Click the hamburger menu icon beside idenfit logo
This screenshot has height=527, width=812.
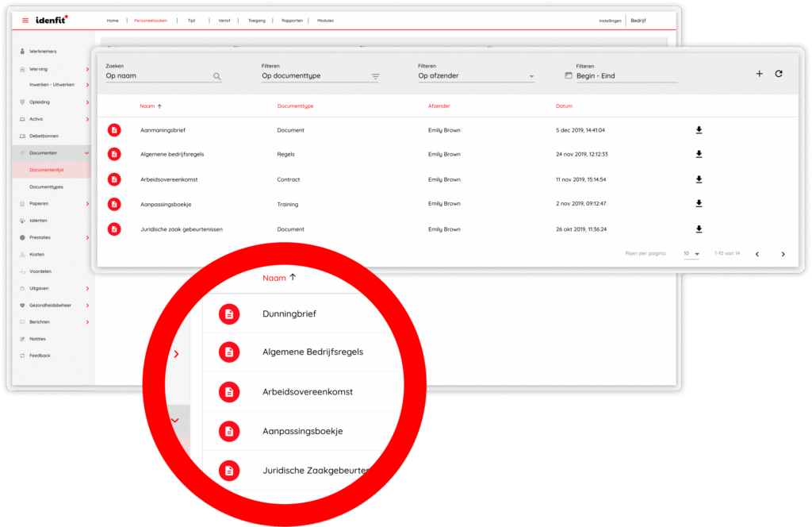tap(25, 20)
